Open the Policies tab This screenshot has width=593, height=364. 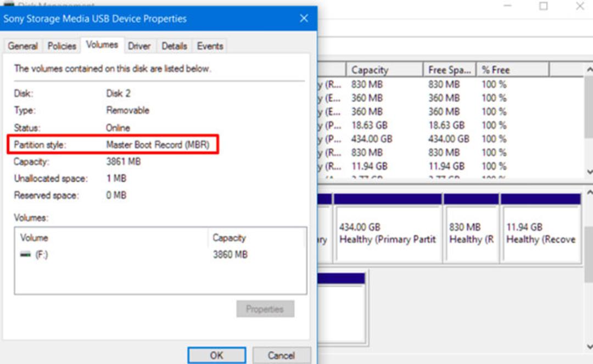pyautogui.click(x=61, y=46)
